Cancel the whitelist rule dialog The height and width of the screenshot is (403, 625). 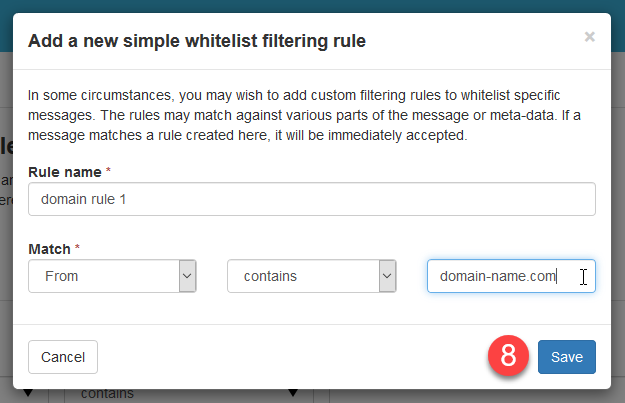pos(63,357)
